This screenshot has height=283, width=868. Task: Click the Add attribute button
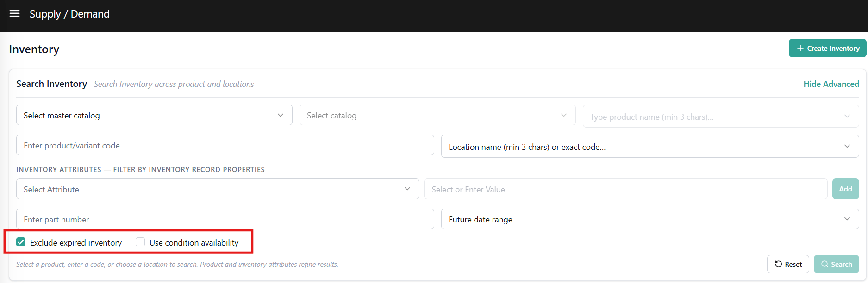pos(845,189)
